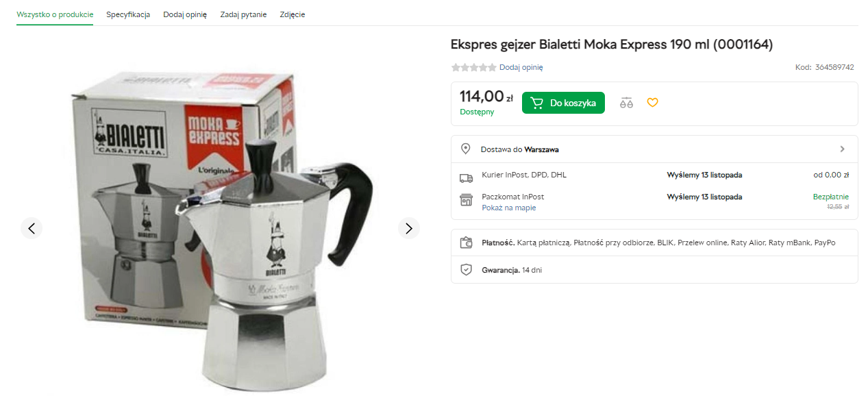Show next product image with right arrow
This screenshot has width=868, height=396.
click(x=409, y=228)
